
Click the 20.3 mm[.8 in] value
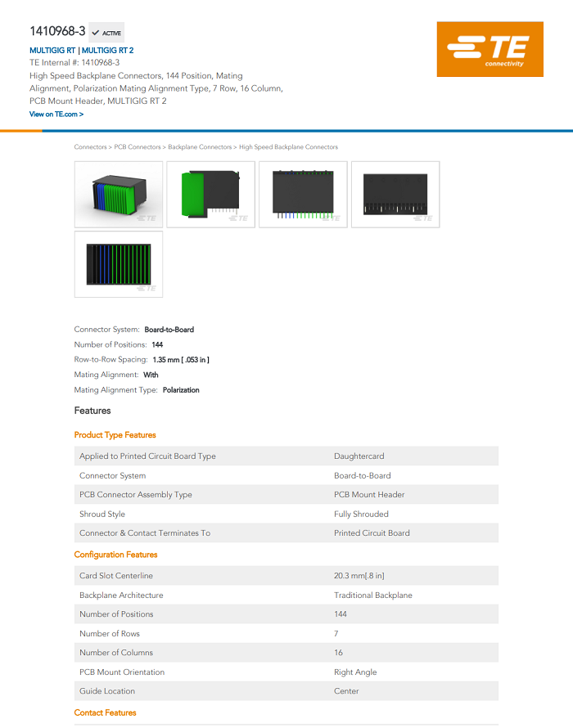click(359, 576)
